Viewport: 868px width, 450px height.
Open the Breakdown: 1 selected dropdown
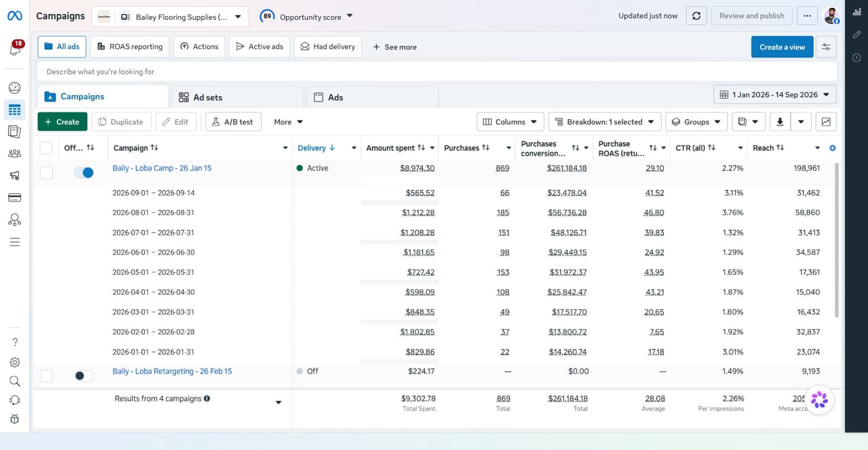pyautogui.click(x=604, y=122)
